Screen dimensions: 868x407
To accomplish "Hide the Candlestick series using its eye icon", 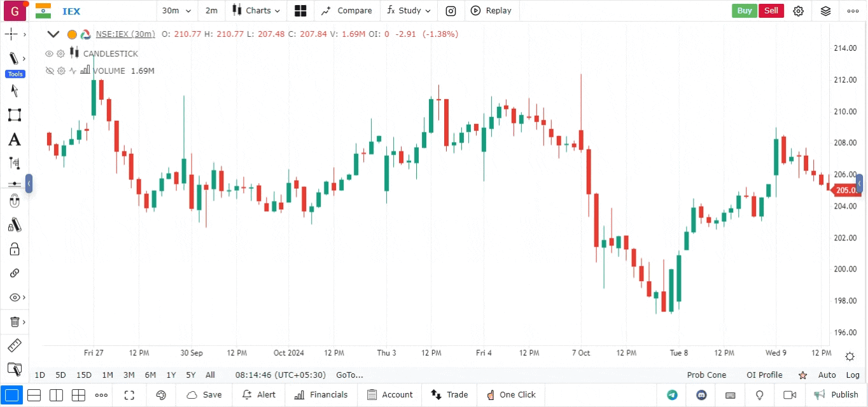I will 49,54.
